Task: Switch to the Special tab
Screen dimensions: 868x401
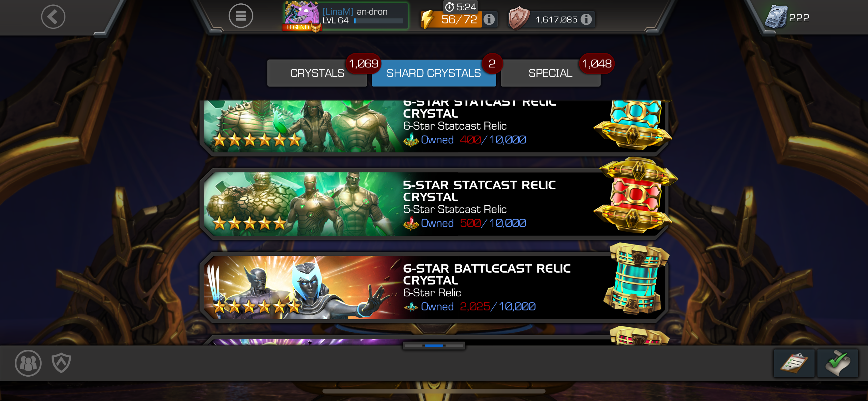Action: pos(550,73)
